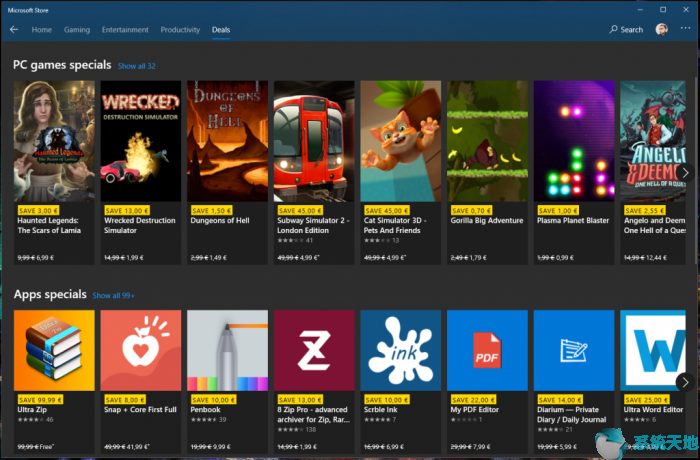Open the user profile avatar

pos(662,29)
